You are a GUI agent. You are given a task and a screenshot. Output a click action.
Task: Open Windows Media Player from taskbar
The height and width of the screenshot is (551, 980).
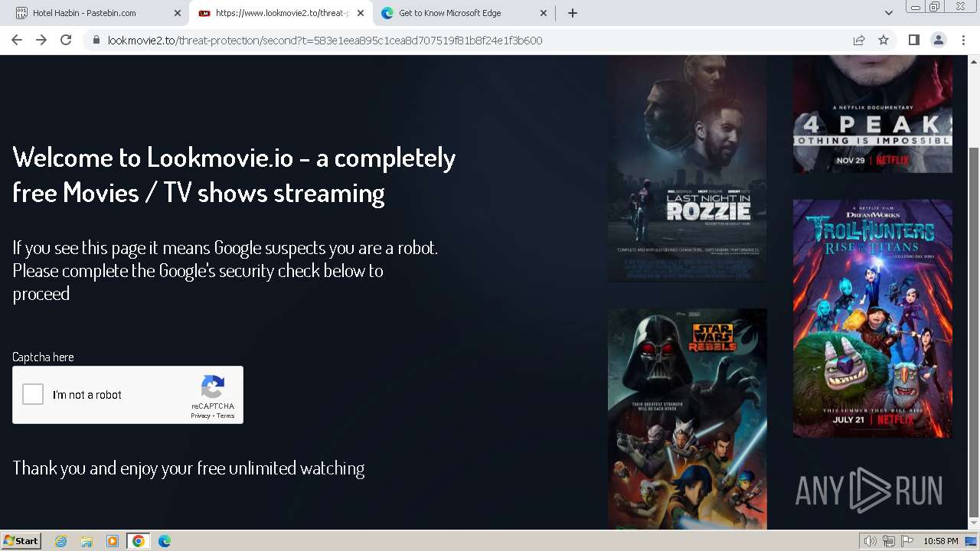[x=113, y=541]
